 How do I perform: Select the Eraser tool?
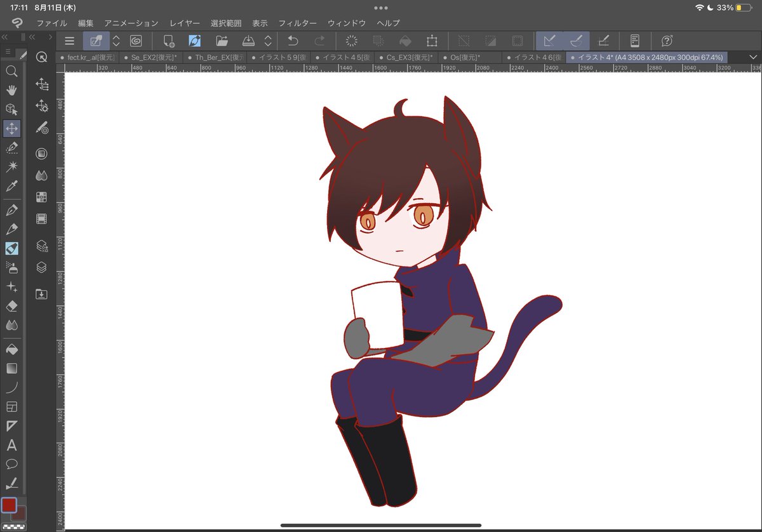pyautogui.click(x=11, y=306)
